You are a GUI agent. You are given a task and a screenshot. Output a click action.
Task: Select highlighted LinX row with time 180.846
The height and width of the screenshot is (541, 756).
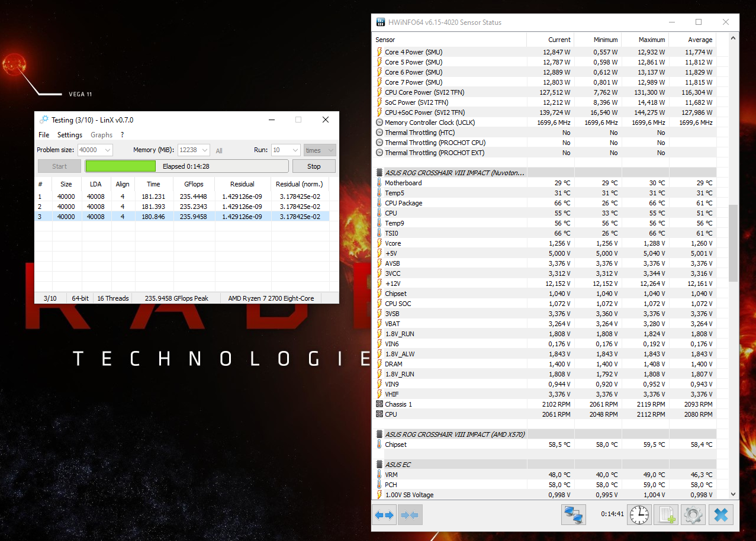(x=182, y=217)
